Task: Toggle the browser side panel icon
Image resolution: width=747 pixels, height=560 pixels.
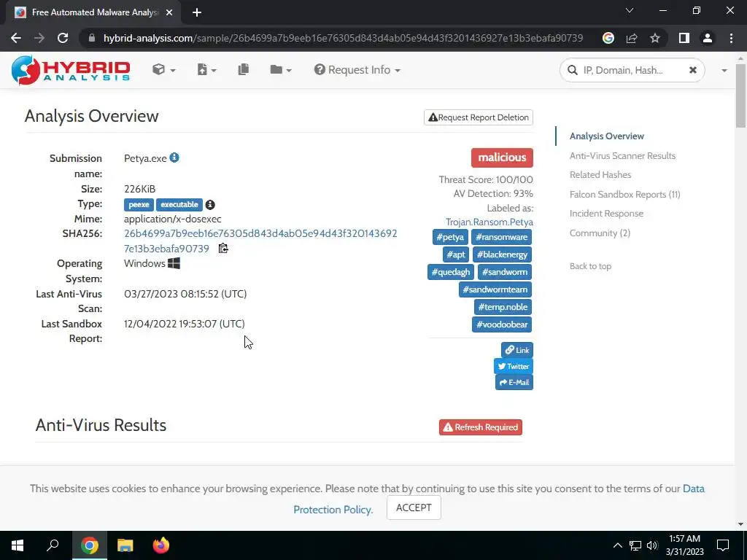Action: [x=684, y=38]
